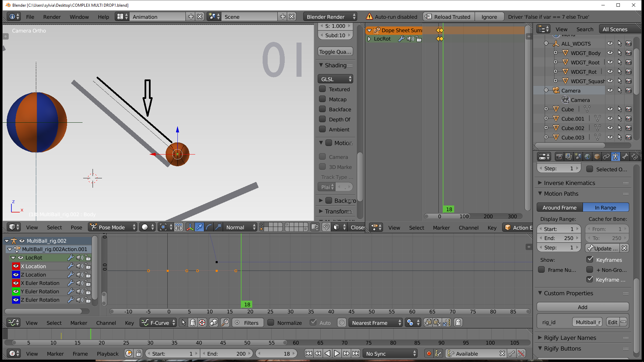Switch Motion Paths to Around Frame tab
644x362 pixels.
559,207
